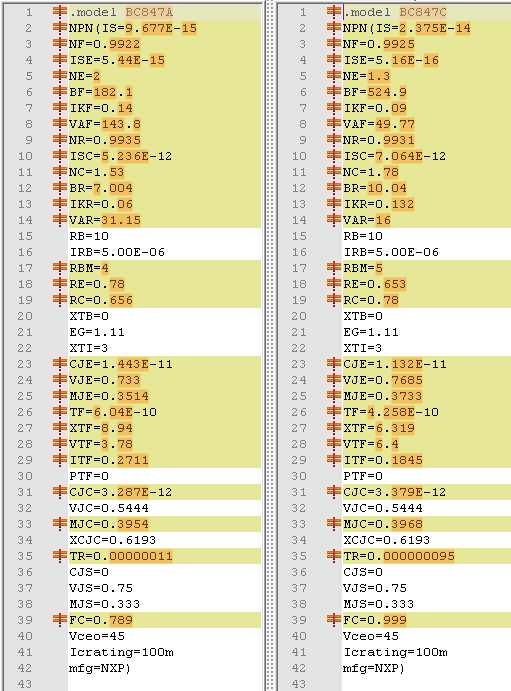Click the VTF=3.78 line text
Screen dimensions: 511x691
point(101,444)
